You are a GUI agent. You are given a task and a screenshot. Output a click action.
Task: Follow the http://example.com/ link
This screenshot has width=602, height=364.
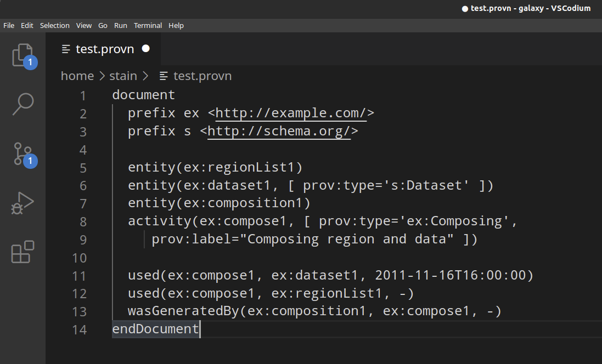click(291, 113)
